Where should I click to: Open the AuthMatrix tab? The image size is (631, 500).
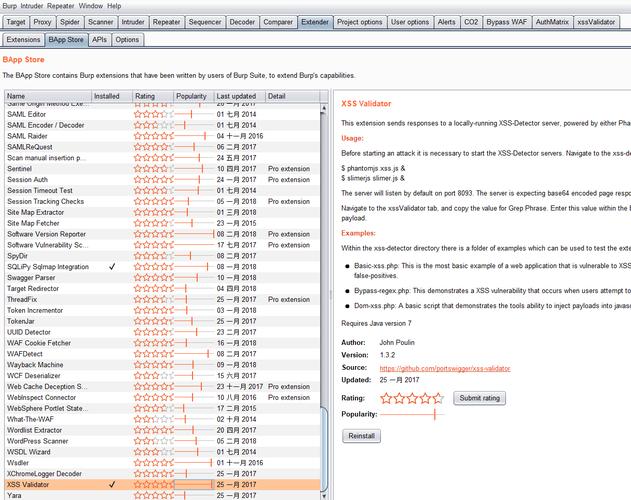coord(552,22)
